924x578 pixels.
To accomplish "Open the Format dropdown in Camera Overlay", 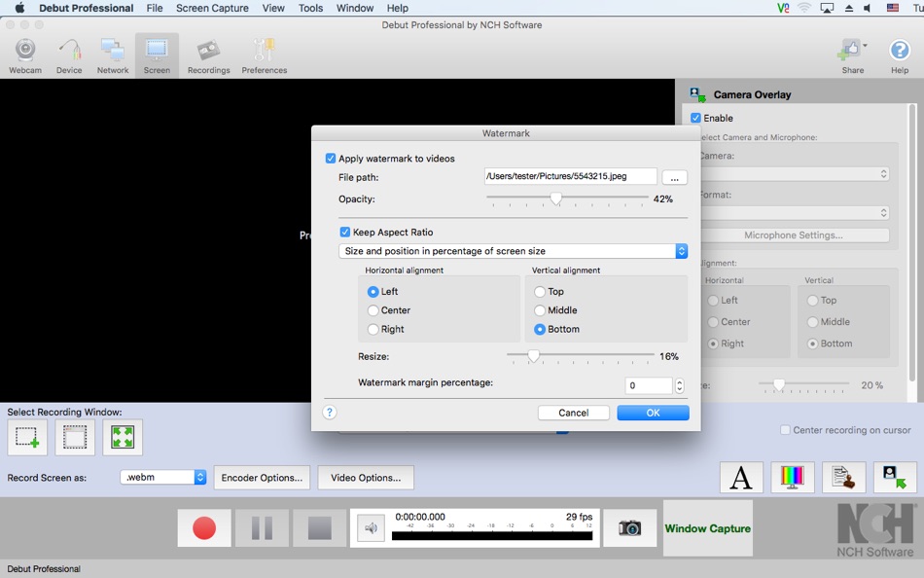I will tap(795, 212).
